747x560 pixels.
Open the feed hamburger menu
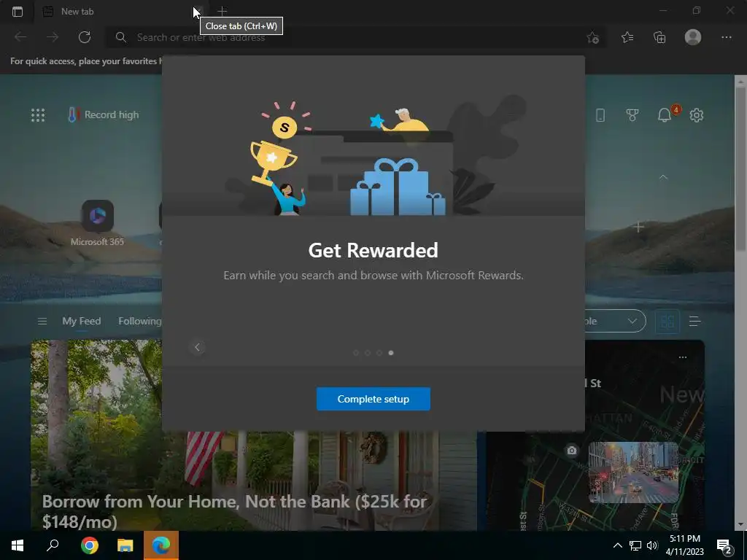click(x=42, y=322)
